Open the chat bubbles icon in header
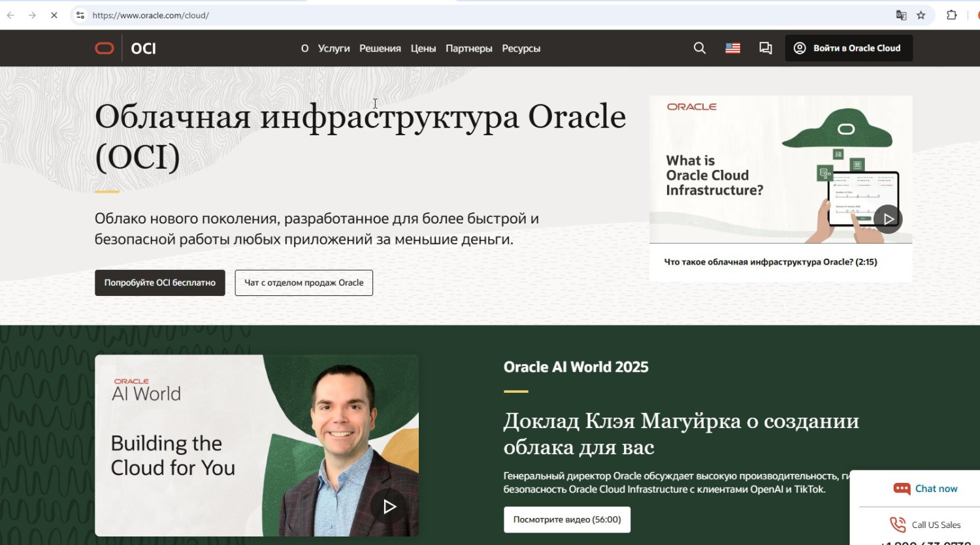This screenshot has height=545, width=980. [765, 48]
